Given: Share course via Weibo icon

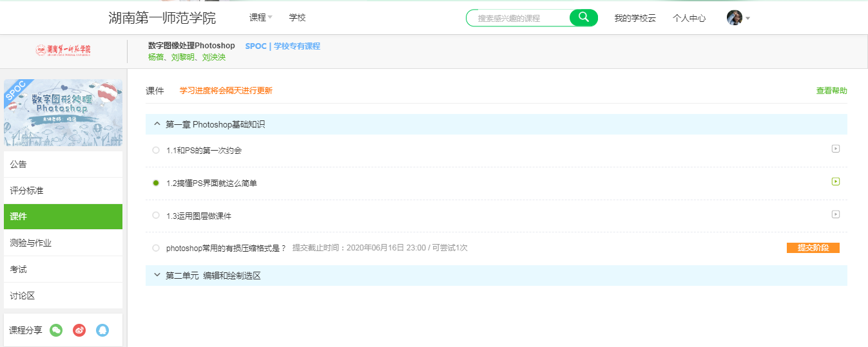Looking at the screenshot, I should (x=79, y=330).
